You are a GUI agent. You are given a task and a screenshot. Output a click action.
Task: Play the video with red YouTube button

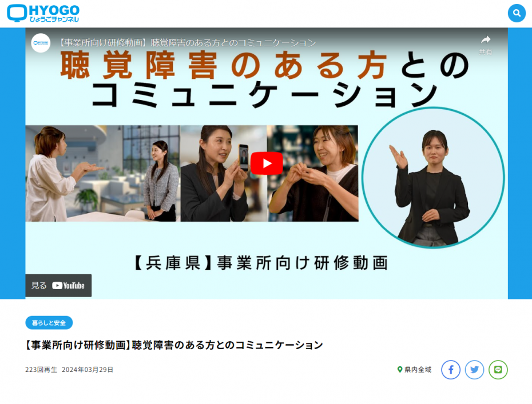(x=267, y=163)
